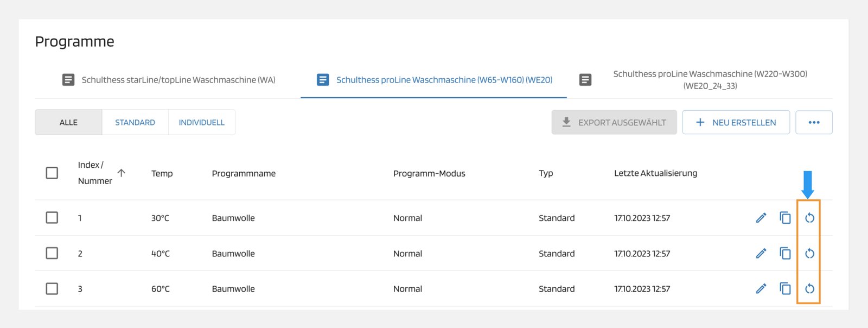
Task: Duplicate the 60°C Baumwolle program
Action: [785, 288]
